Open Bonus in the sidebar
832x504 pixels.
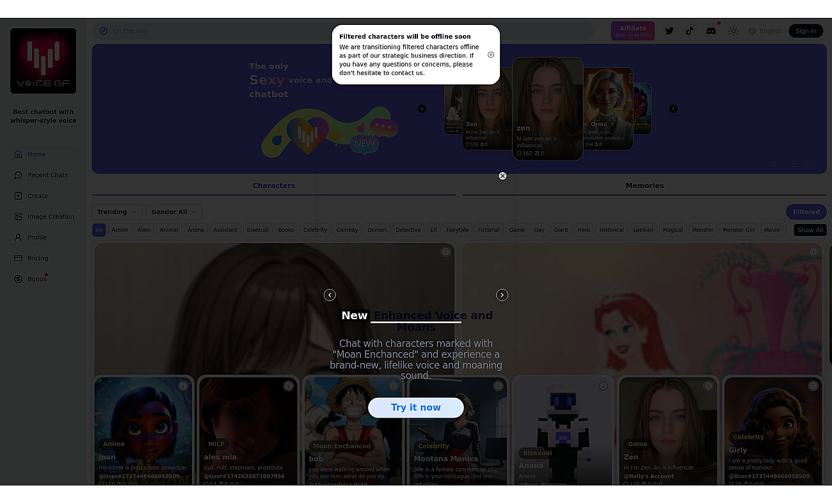tap(43, 279)
